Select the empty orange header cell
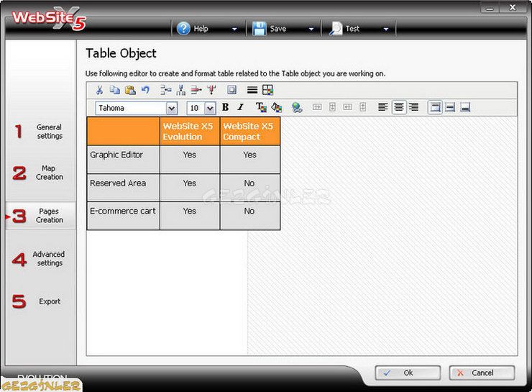Viewport: 532px width, 392px height. [x=124, y=132]
